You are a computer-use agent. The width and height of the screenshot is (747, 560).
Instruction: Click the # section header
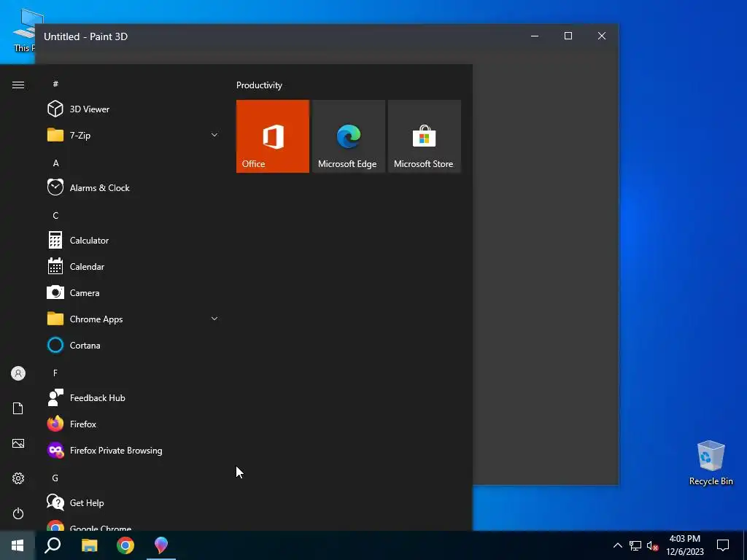[x=55, y=84]
